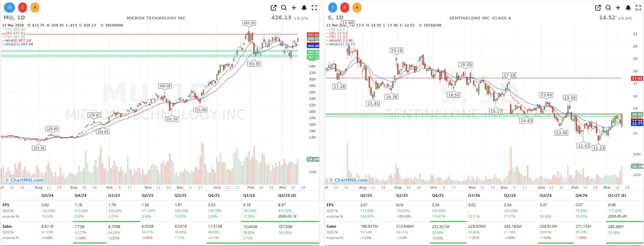This screenshot has height=246, width=644.
Task: Click estimated MU sales 19.735B
Action: [x=285, y=227]
